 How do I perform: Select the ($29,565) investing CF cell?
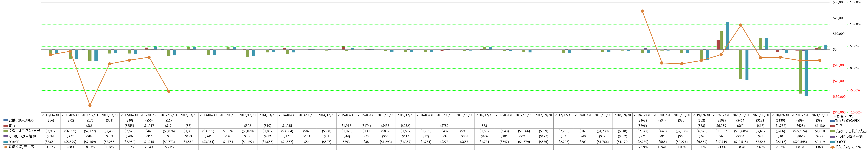coord(800,142)
